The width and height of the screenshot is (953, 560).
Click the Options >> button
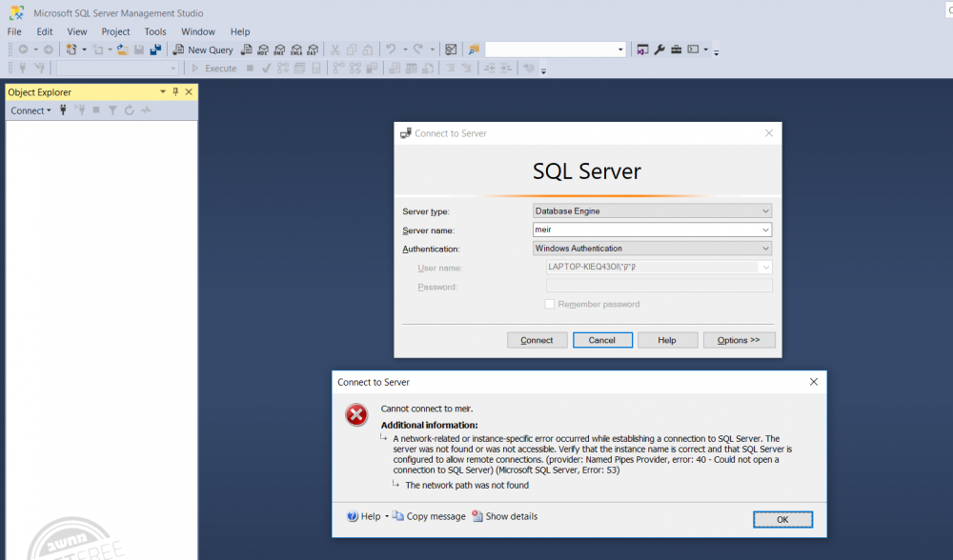pyautogui.click(x=739, y=340)
